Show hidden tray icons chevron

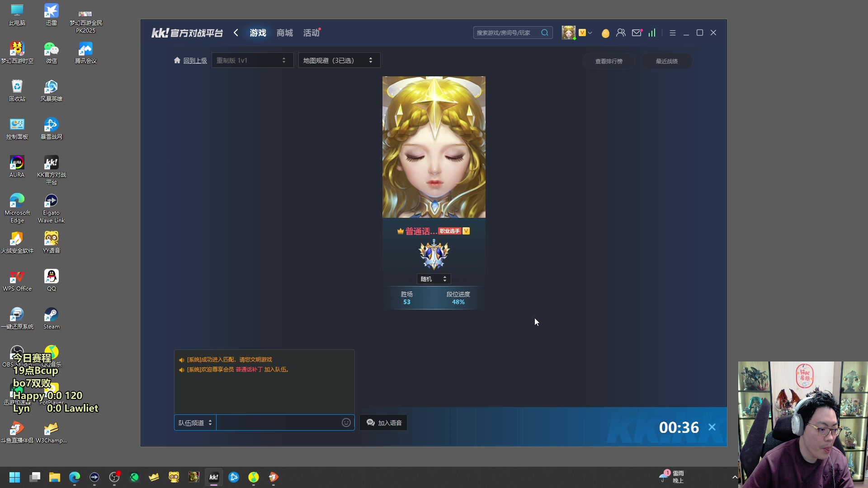point(735,477)
